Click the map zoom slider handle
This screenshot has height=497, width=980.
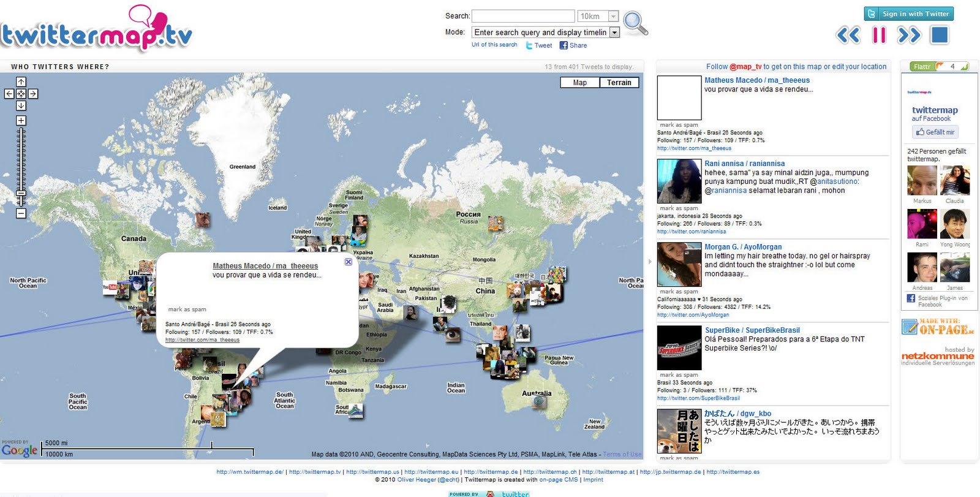[x=21, y=194]
